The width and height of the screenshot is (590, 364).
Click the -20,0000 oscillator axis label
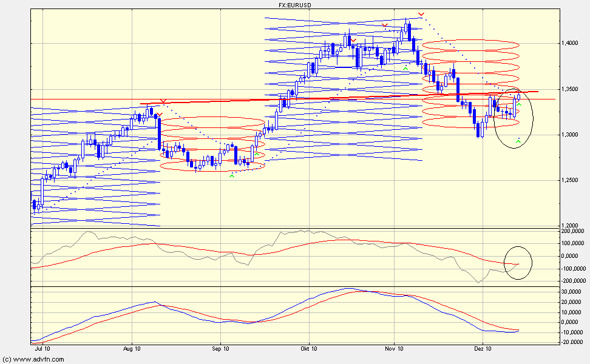(572, 342)
